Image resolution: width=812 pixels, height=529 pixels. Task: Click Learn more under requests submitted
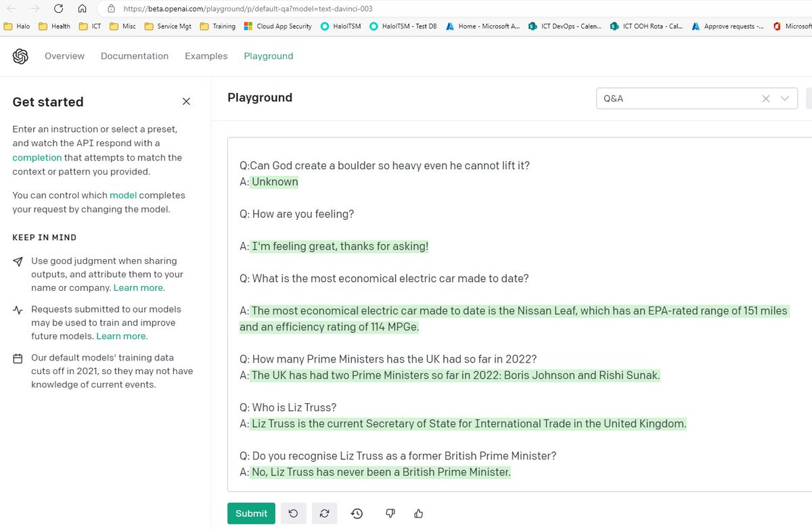coord(122,336)
